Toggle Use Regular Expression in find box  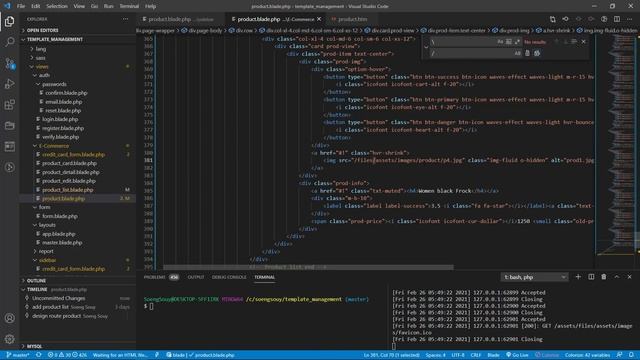pos(517,42)
